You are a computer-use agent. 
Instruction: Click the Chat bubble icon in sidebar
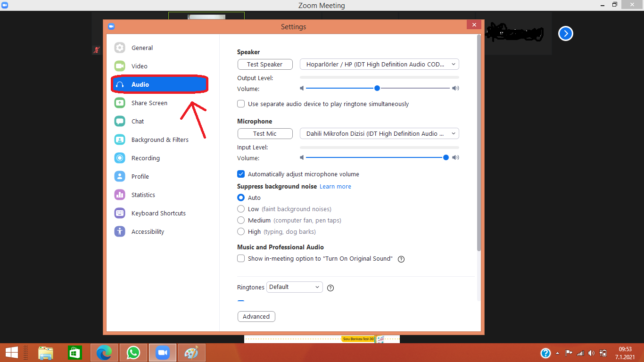tap(120, 121)
